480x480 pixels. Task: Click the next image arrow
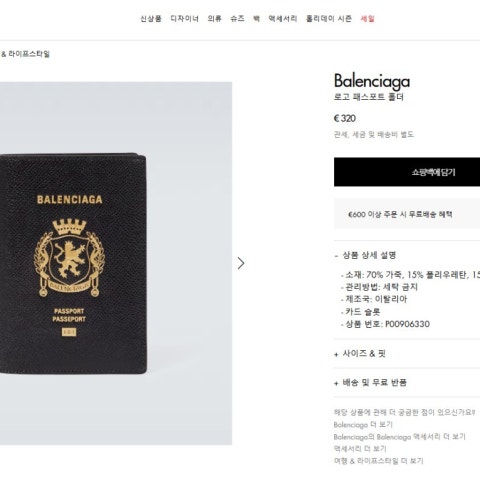point(241,263)
